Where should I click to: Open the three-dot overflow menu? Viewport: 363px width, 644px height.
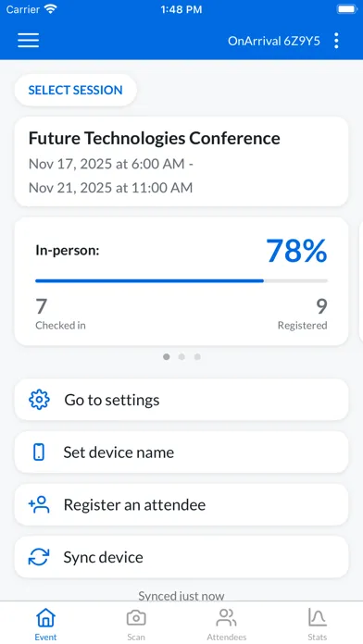[336, 41]
